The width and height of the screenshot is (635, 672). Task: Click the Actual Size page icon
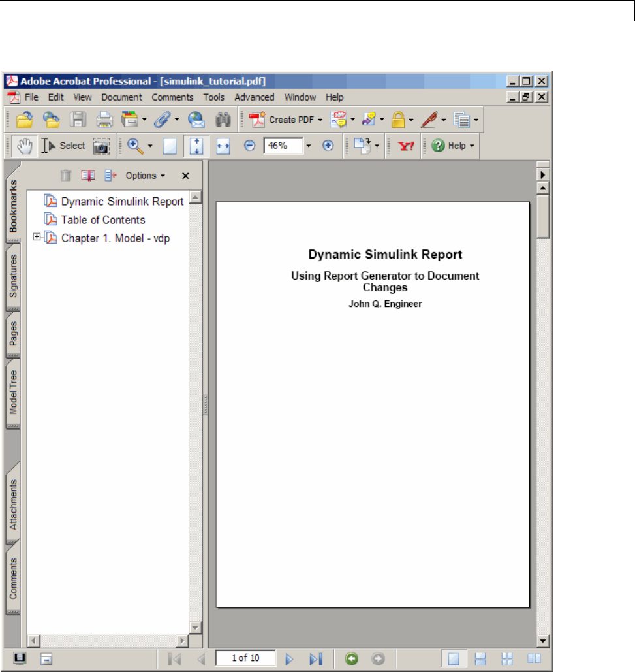pyautogui.click(x=170, y=146)
